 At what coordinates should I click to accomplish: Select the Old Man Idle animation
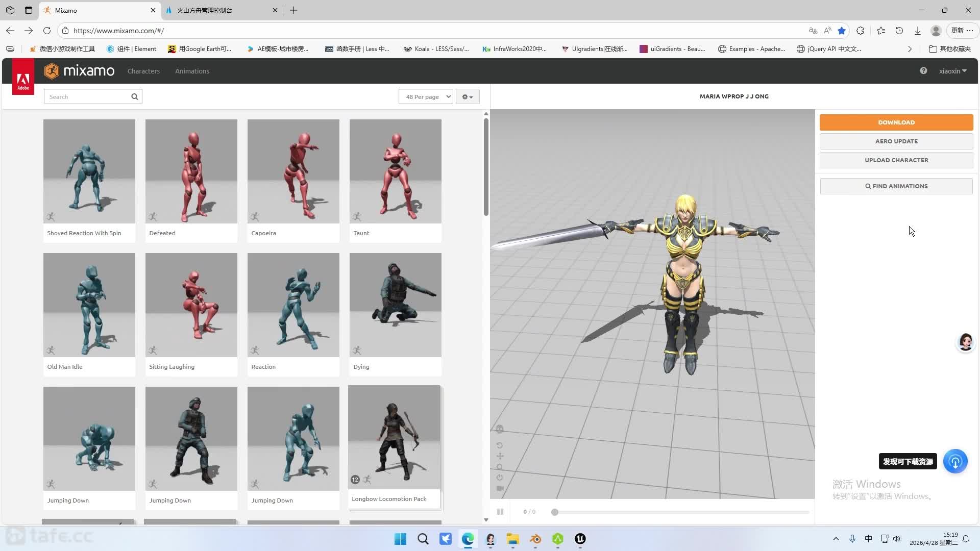(x=89, y=314)
